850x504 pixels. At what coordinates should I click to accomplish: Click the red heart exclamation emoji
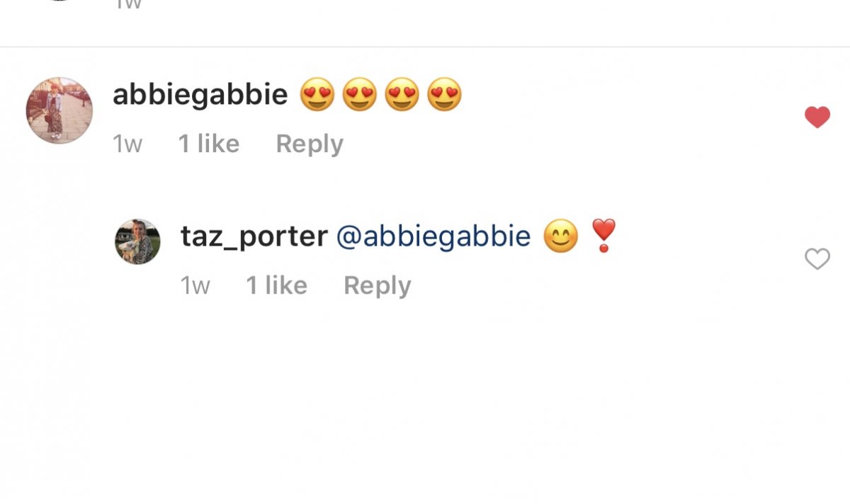coord(603,236)
